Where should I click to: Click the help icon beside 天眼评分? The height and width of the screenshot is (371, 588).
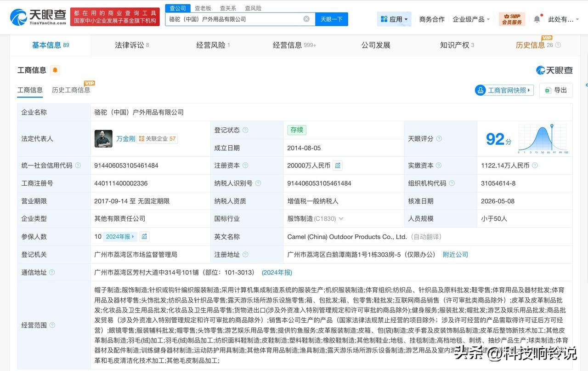[439, 139]
